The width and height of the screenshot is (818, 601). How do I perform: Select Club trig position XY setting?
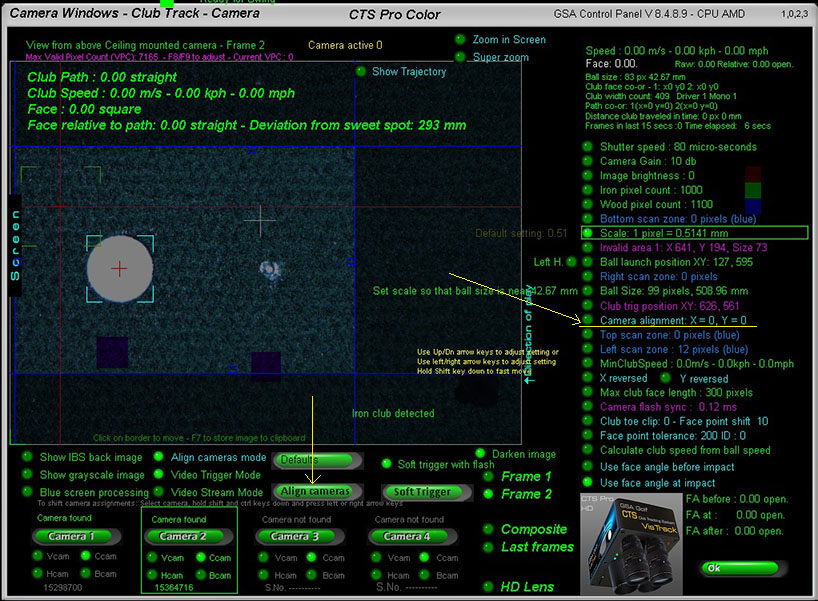coord(587,306)
